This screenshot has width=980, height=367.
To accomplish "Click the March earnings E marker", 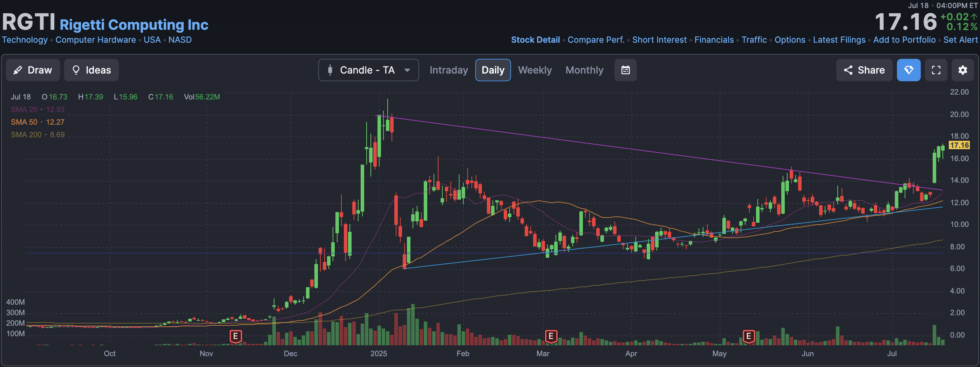I will 551,336.
